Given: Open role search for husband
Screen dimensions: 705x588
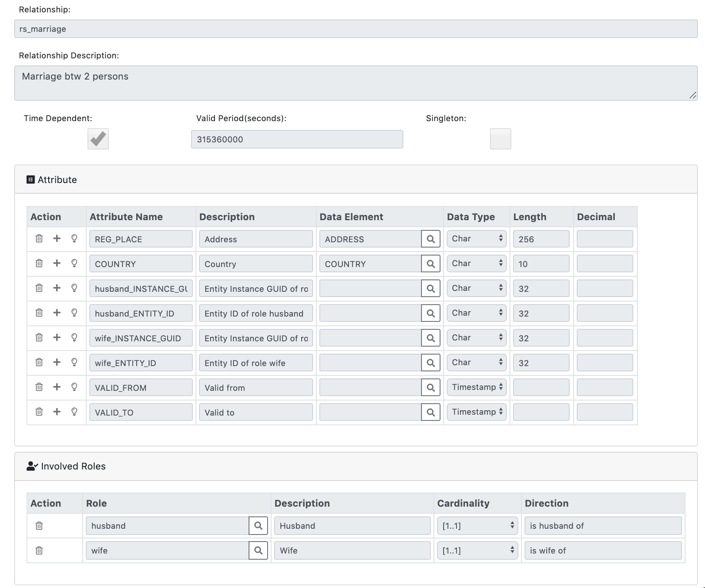Looking at the screenshot, I should pos(258,526).
